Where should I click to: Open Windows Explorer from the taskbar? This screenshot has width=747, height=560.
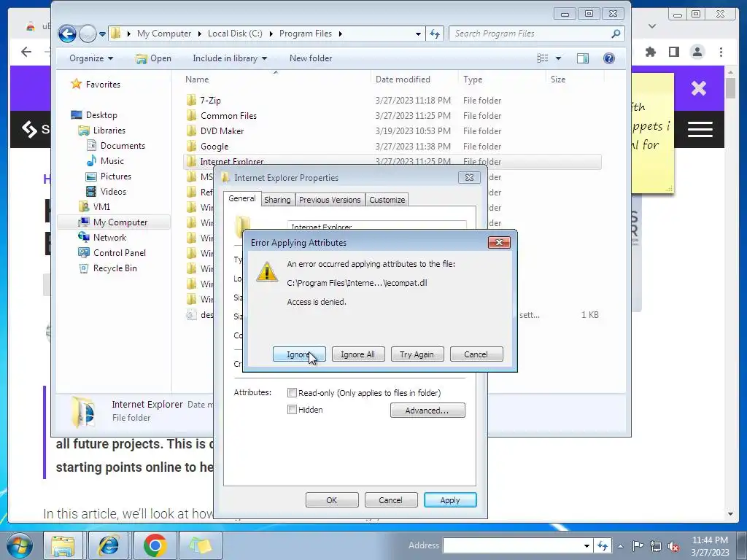pos(63,545)
